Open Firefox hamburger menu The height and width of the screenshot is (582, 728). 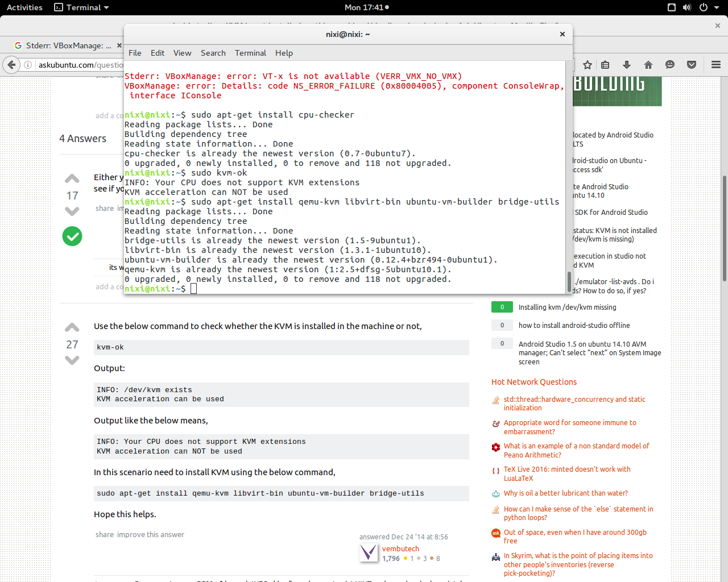(716, 65)
